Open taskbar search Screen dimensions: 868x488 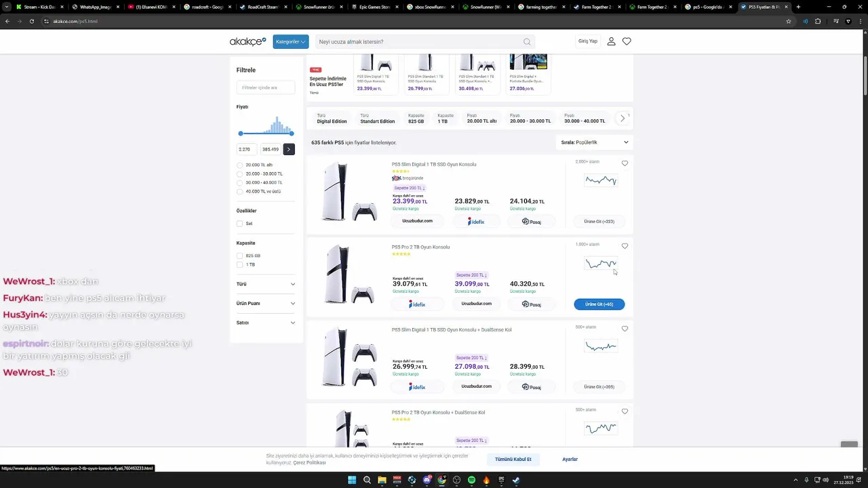coord(367,480)
